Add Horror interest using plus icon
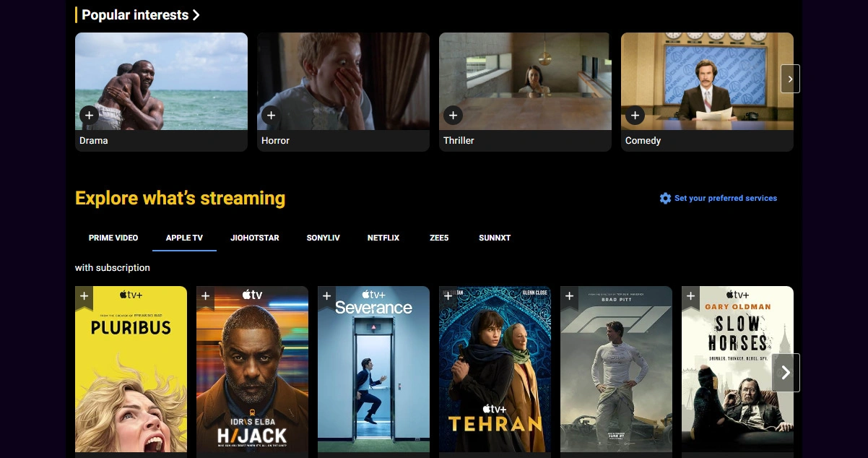 [x=270, y=115]
